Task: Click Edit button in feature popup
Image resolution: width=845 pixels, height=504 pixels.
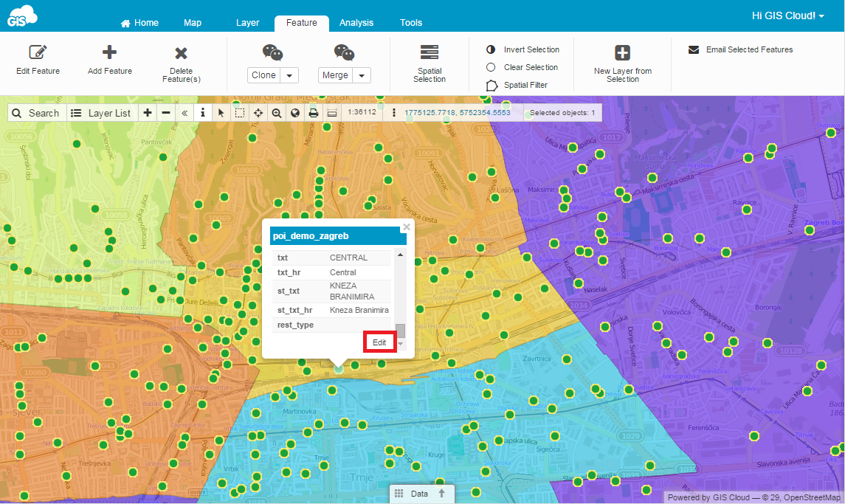Action: [379, 342]
